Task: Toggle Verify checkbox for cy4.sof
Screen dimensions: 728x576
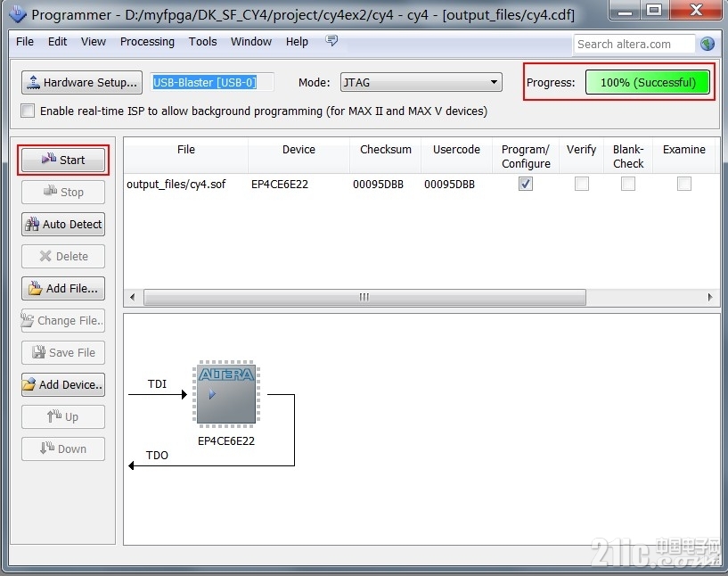Action: (x=582, y=184)
